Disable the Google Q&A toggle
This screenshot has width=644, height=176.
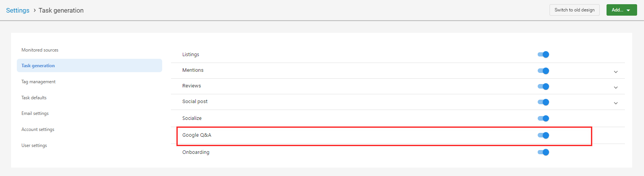click(543, 135)
